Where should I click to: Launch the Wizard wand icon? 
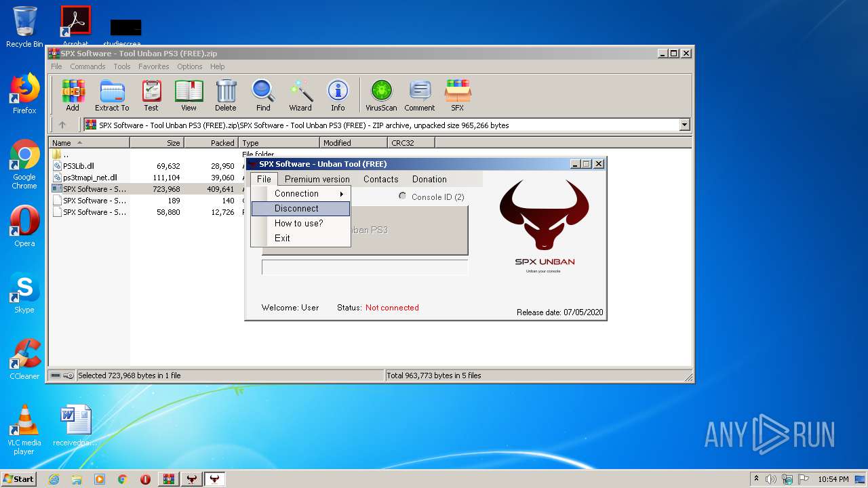click(x=300, y=95)
